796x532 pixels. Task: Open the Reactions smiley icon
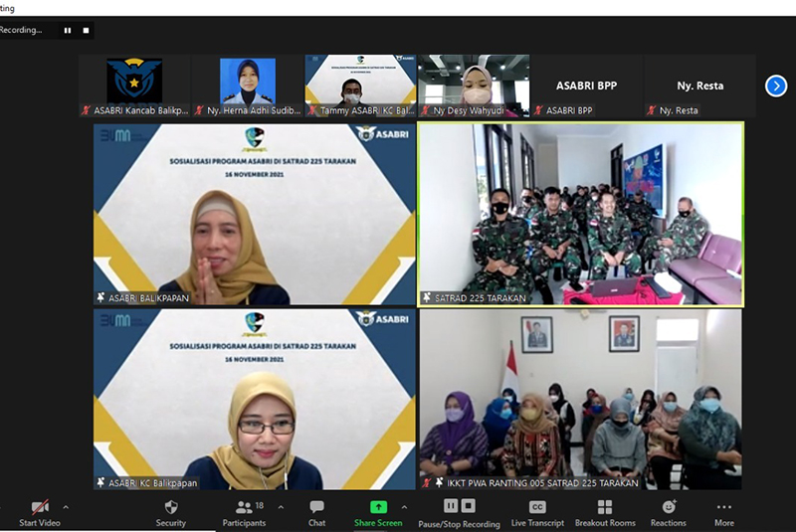(x=669, y=506)
